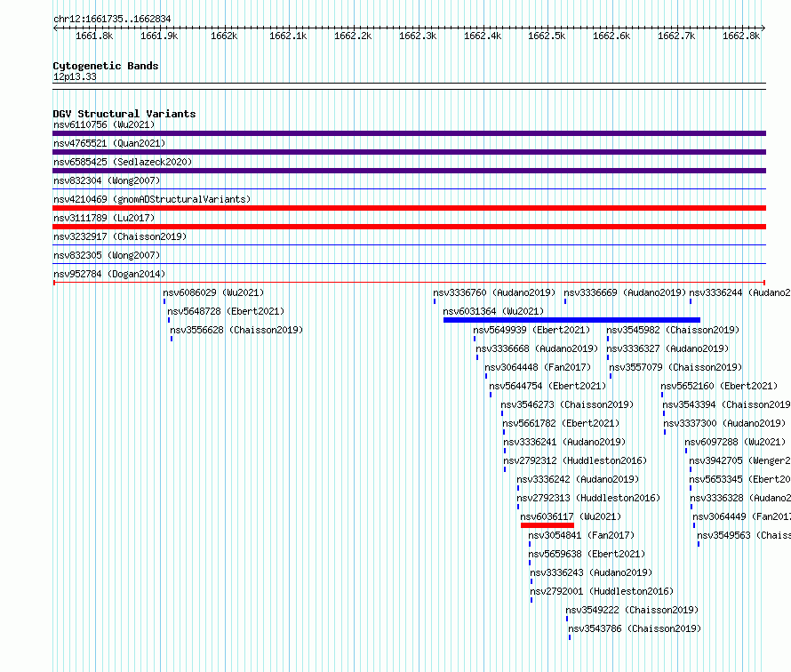Select the nsv2792313 (Huddleston2016) variant
This screenshot has width=791, height=672.
point(588,498)
